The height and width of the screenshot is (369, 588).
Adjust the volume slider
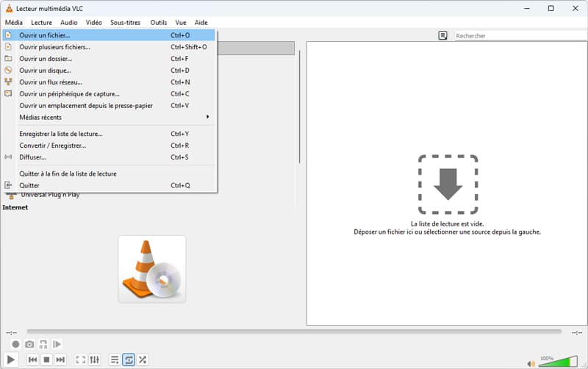[x=559, y=361]
